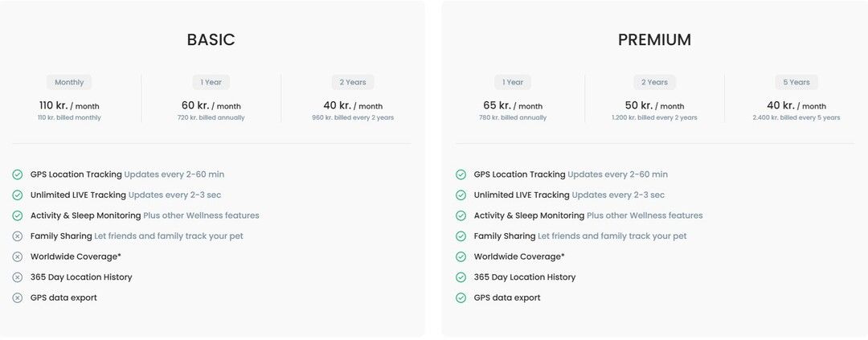The width and height of the screenshot is (868, 340).
Task: Pick the Premium 5 Years billing option
Action: (796, 82)
